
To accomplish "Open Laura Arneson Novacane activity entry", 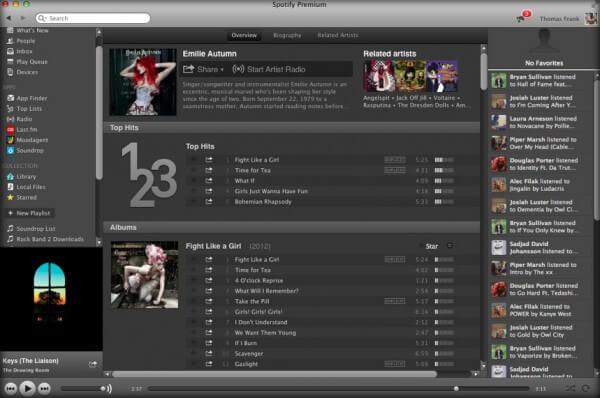I will pyautogui.click(x=541, y=122).
